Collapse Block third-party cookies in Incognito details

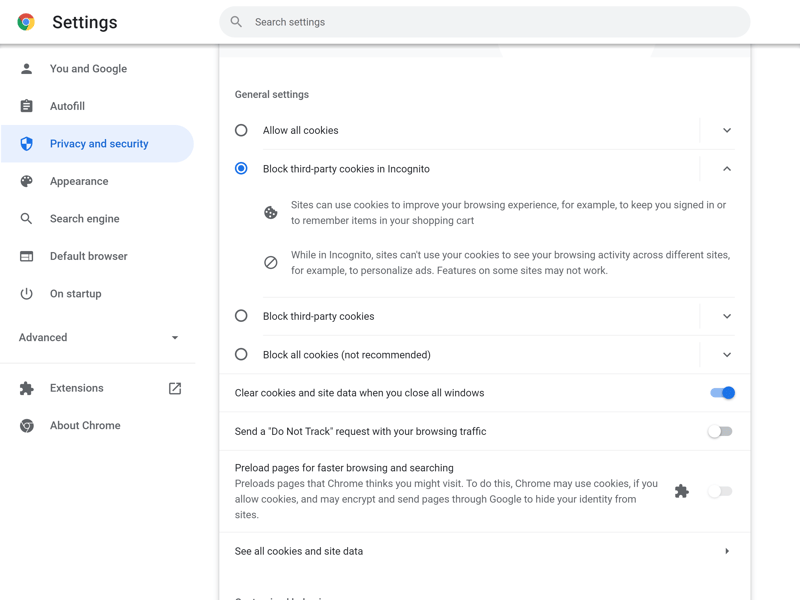[x=727, y=169]
